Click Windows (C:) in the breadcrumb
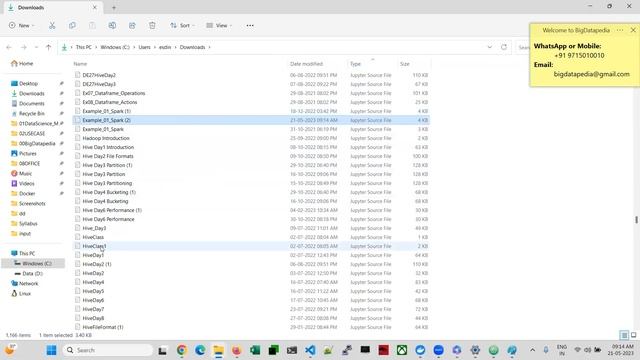This screenshot has height=360, width=640. (115, 47)
